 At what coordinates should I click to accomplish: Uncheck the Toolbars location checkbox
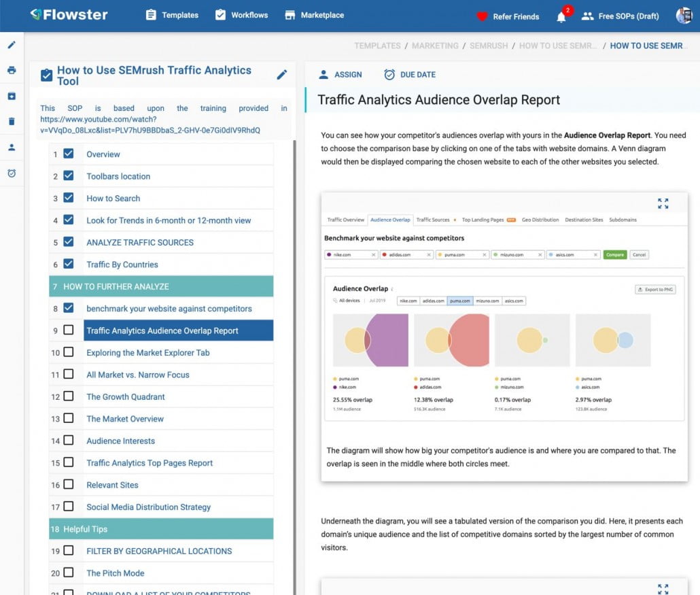coord(69,175)
